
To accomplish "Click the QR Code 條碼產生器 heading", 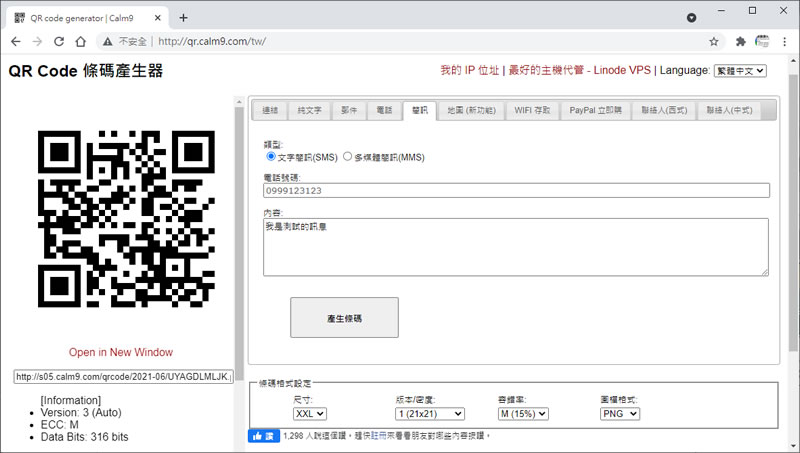I will (x=86, y=71).
